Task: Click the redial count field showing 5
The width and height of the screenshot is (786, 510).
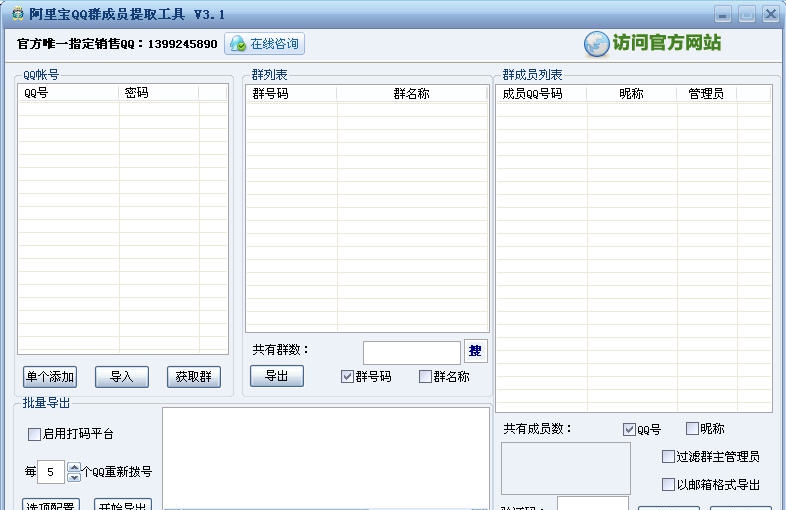Action: click(51, 472)
